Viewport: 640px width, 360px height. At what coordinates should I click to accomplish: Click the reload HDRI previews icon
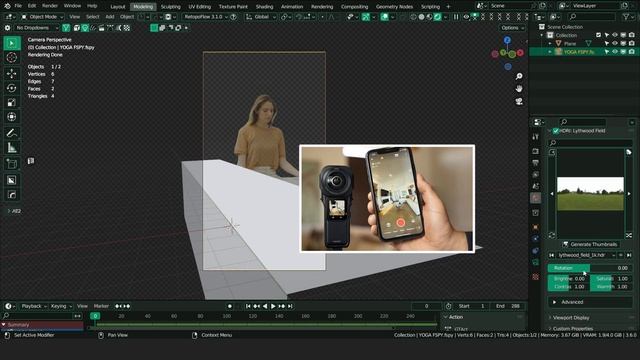[x=552, y=236]
